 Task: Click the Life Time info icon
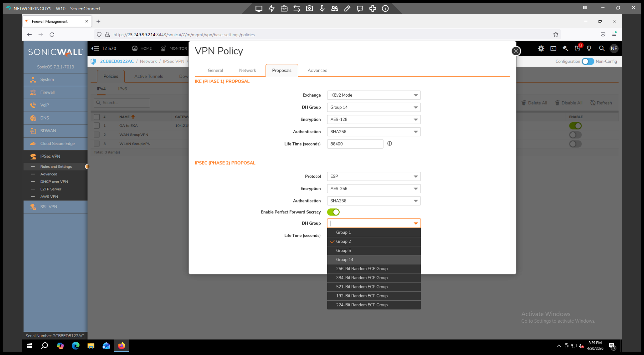[390, 144]
